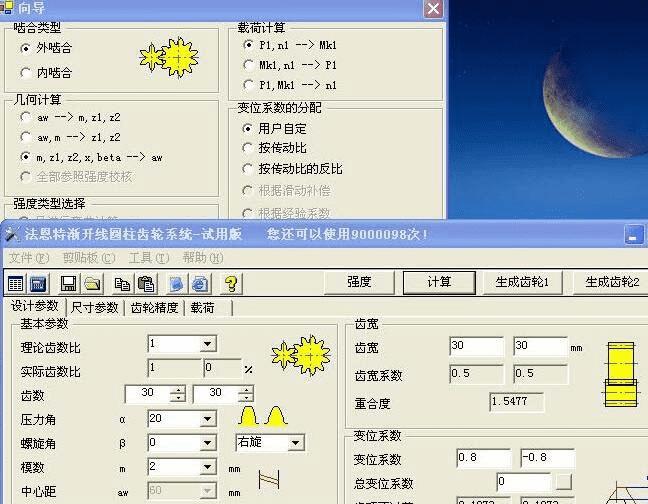The image size is (648, 504).
Task: Expand the 压力角 dropdown
Action: pos(207,419)
